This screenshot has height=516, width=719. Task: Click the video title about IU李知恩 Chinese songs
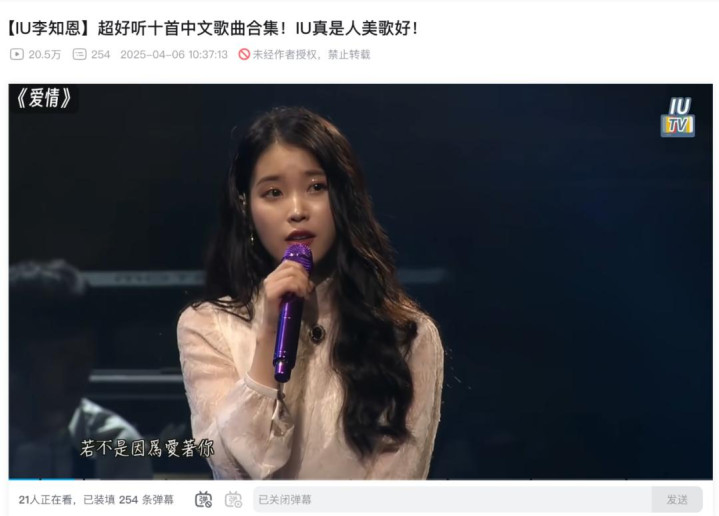point(212,28)
